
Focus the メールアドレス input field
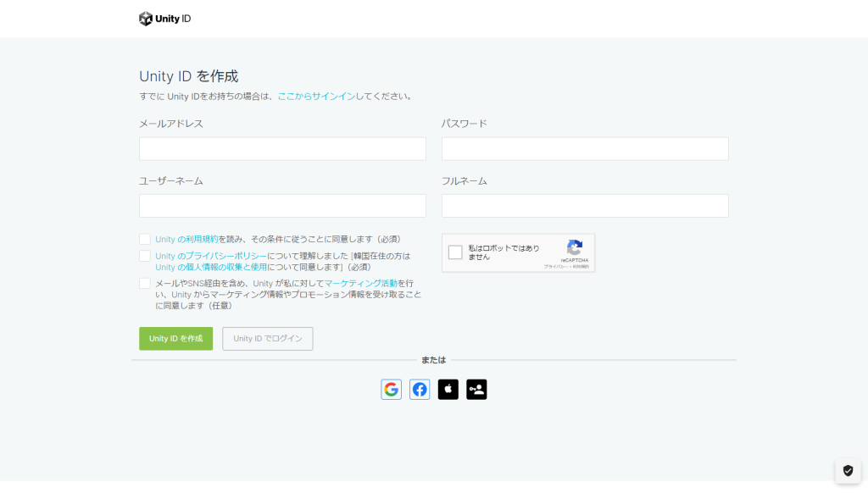click(282, 149)
